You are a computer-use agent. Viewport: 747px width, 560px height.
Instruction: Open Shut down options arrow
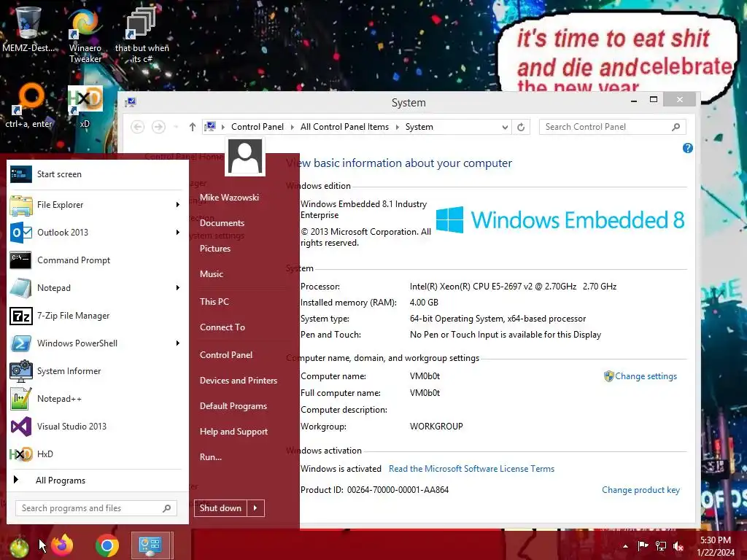tap(255, 508)
